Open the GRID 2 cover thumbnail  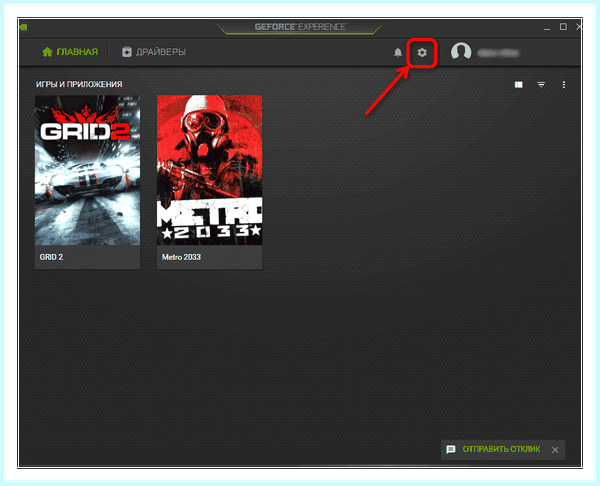click(87, 170)
